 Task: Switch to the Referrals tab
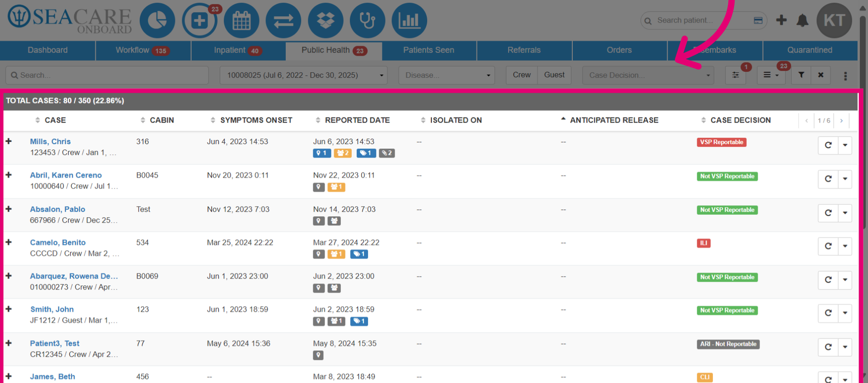(524, 50)
